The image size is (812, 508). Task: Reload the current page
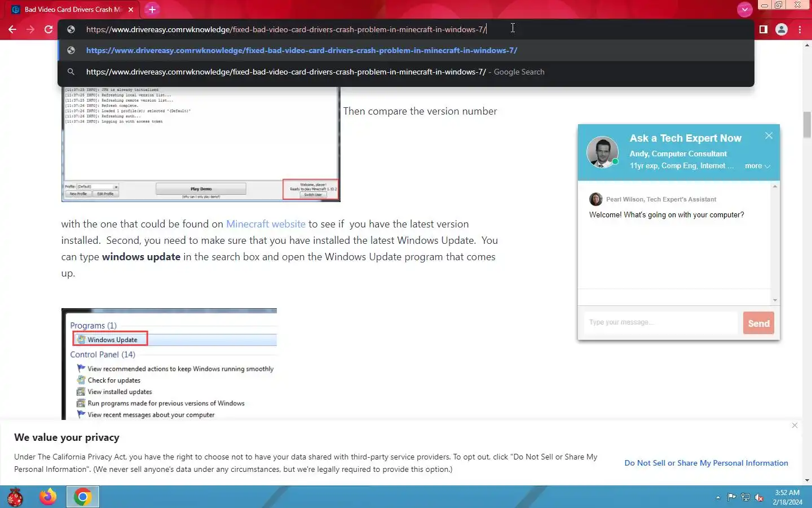tap(48, 29)
